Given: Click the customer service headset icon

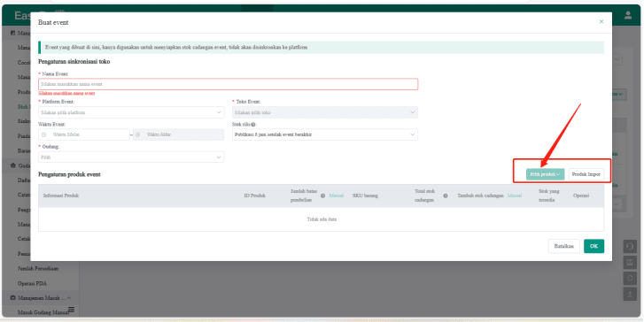Looking at the screenshot, I should click(x=630, y=247).
